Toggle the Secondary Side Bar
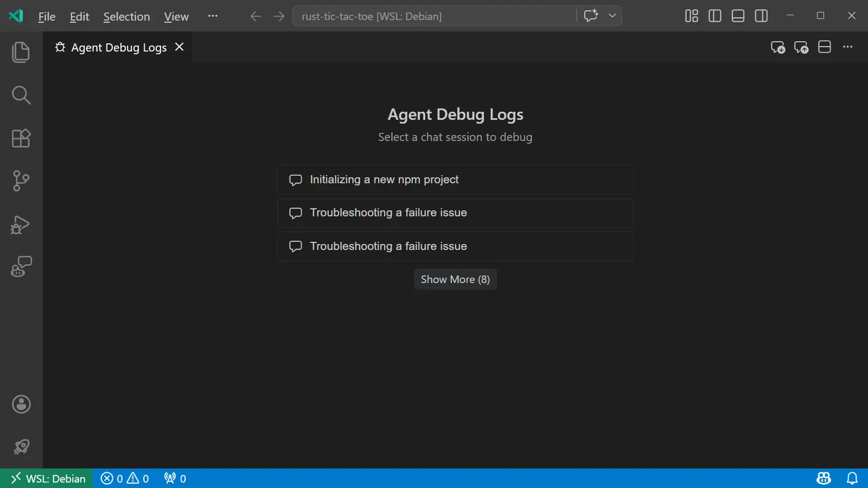The image size is (868, 488). tap(761, 16)
